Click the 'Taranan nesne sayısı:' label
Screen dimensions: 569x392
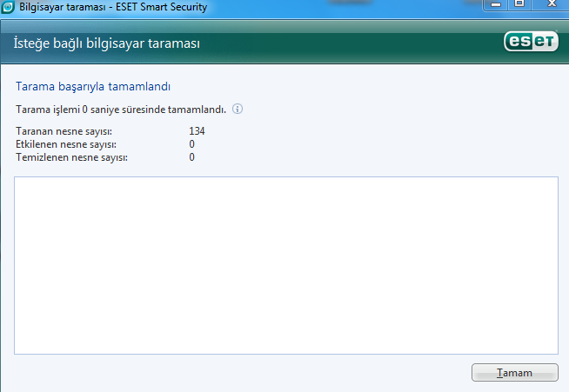pyautogui.click(x=64, y=131)
